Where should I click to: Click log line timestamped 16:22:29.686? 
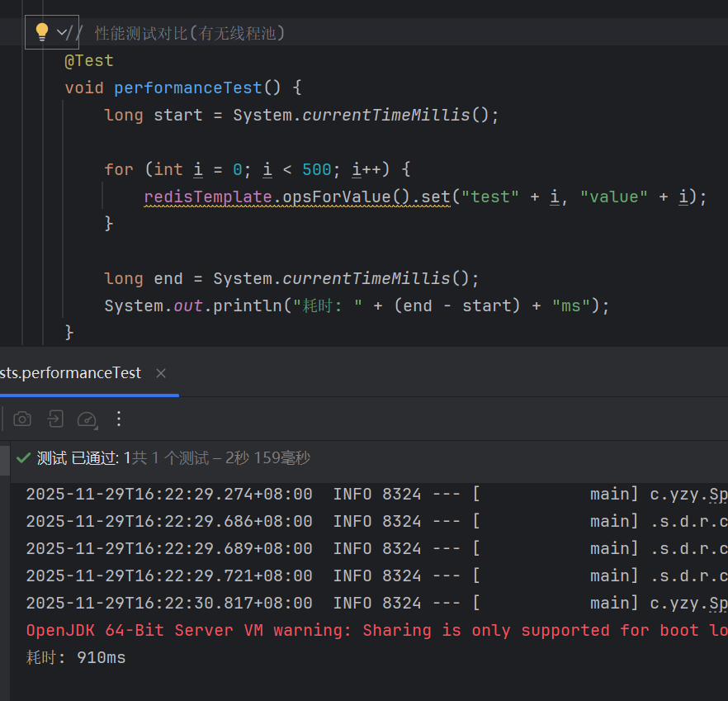coord(376,522)
